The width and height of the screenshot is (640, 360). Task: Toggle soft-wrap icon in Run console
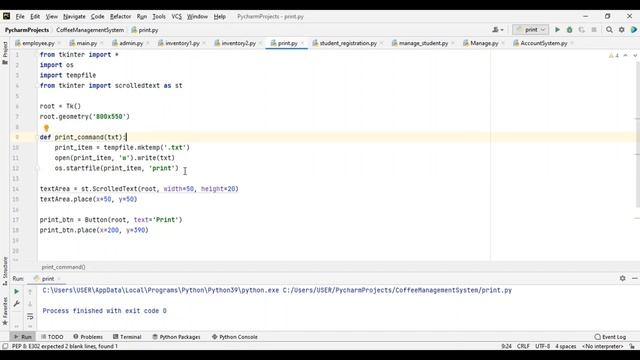(x=30, y=316)
